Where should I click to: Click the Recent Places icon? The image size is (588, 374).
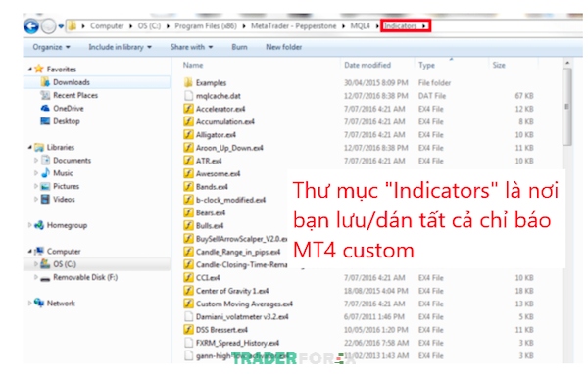point(45,95)
